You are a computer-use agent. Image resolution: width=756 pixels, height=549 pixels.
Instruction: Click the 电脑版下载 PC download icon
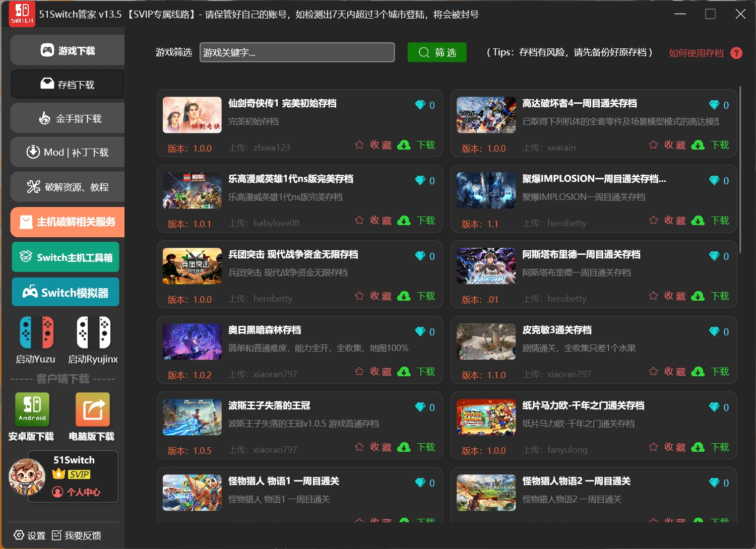93,409
